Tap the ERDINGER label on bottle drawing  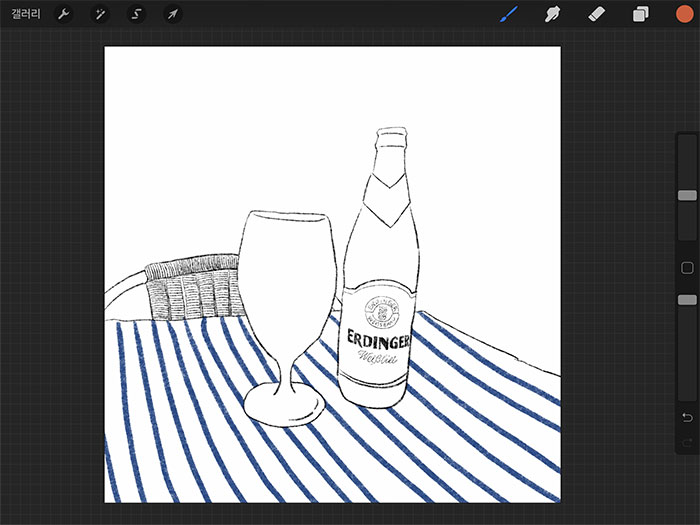pyautogui.click(x=378, y=340)
